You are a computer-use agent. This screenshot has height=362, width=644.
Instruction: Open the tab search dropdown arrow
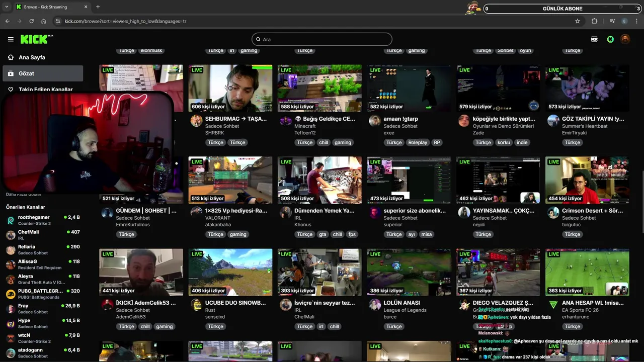(7, 7)
